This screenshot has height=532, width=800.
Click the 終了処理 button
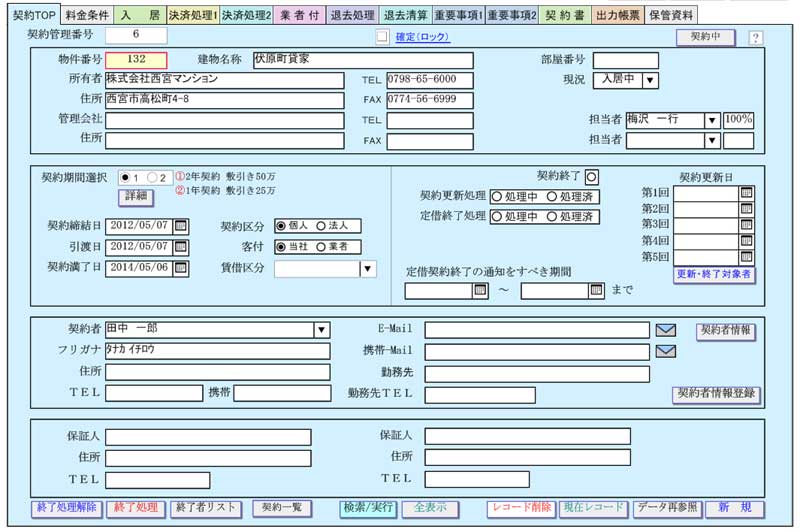pyautogui.click(x=136, y=509)
